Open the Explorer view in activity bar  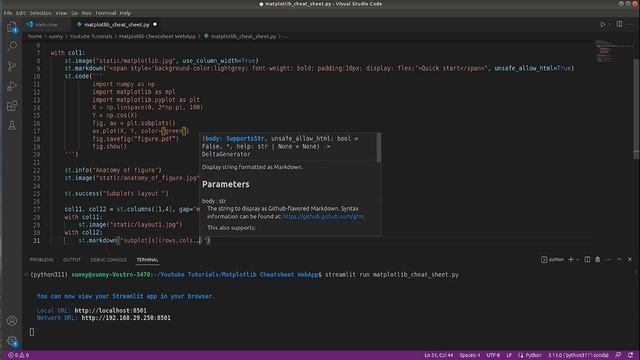pos(12,27)
